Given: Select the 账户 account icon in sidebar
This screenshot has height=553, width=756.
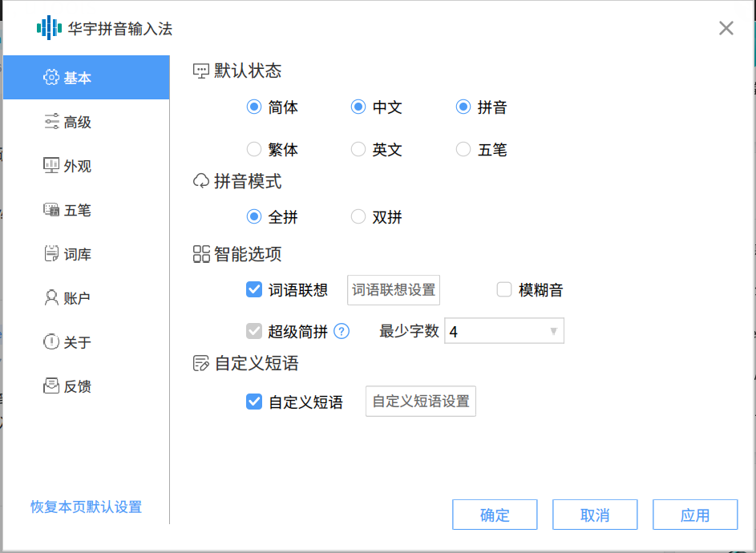Looking at the screenshot, I should (51, 297).
